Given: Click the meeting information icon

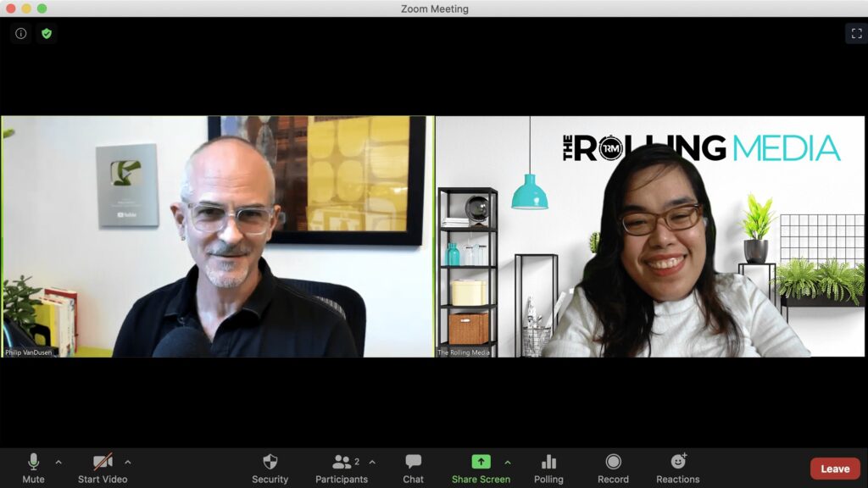Looking at the screenshot, I should (x=21, y=34).
